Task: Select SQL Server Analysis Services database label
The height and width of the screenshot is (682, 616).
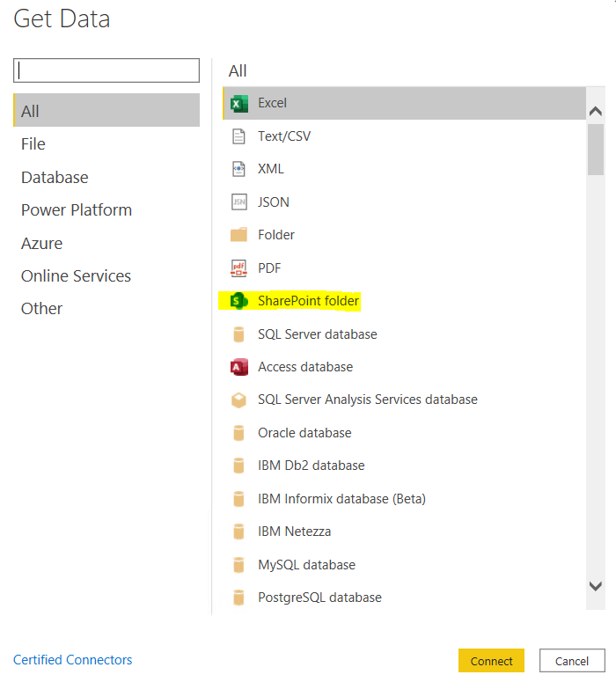Action: coord(368,400)
